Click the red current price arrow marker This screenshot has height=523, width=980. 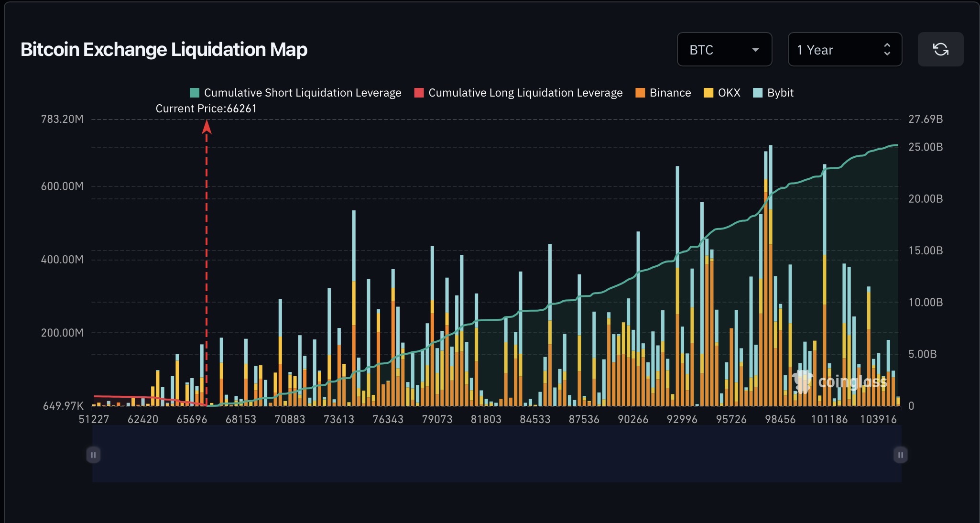pyautogui.click(x=207, y=127)
